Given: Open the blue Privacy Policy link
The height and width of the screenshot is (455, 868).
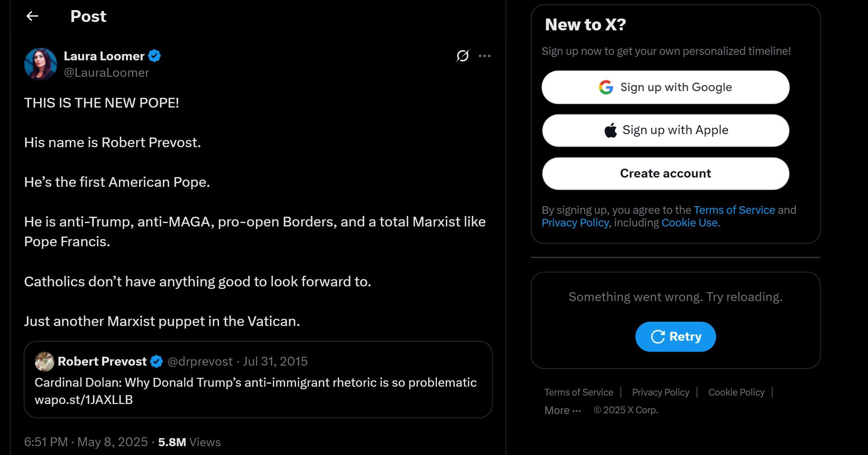Looking at the screenshot, I should click(575, 223).
